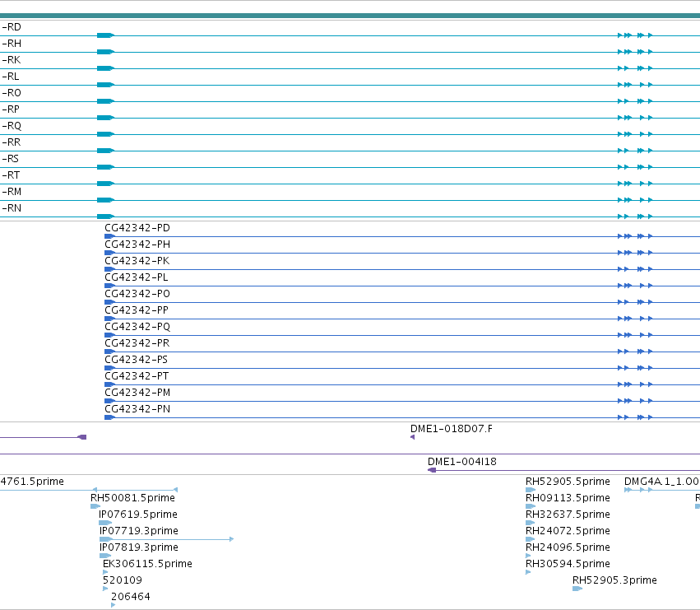
Task: Click the CG42342-PO protein feature label
Action: click(137, 294)
